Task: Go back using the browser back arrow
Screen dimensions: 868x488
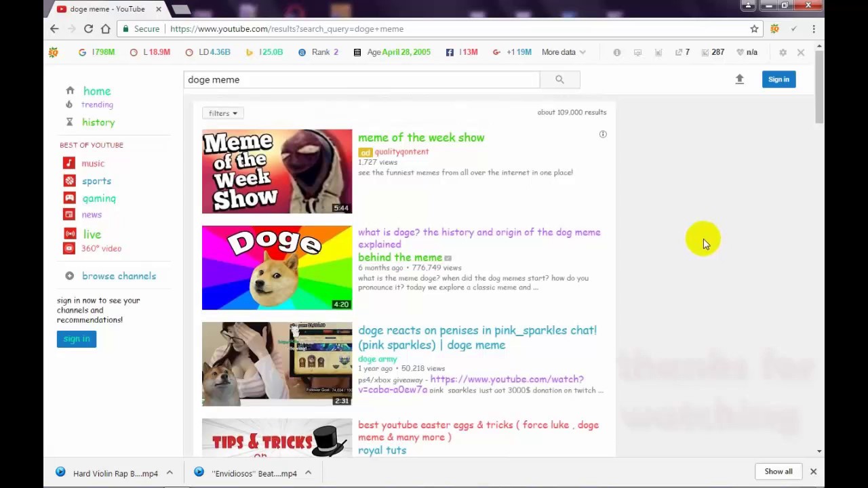Action: 54,28
